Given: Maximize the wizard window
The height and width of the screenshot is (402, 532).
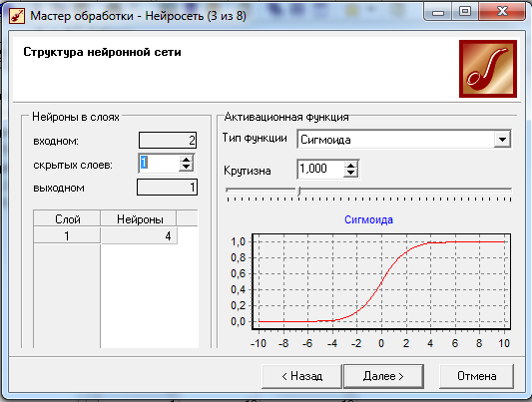Looking at the screenshot, I should pos(465,12).
